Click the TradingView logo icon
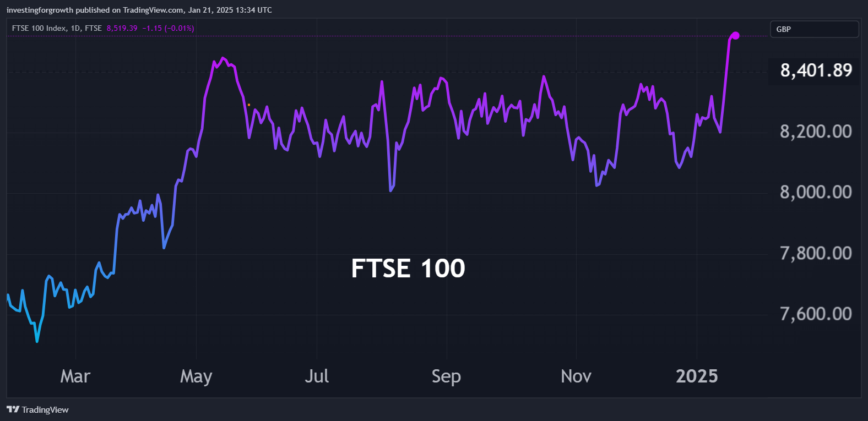This screenshot has width=868, height=421. [13, 409]
